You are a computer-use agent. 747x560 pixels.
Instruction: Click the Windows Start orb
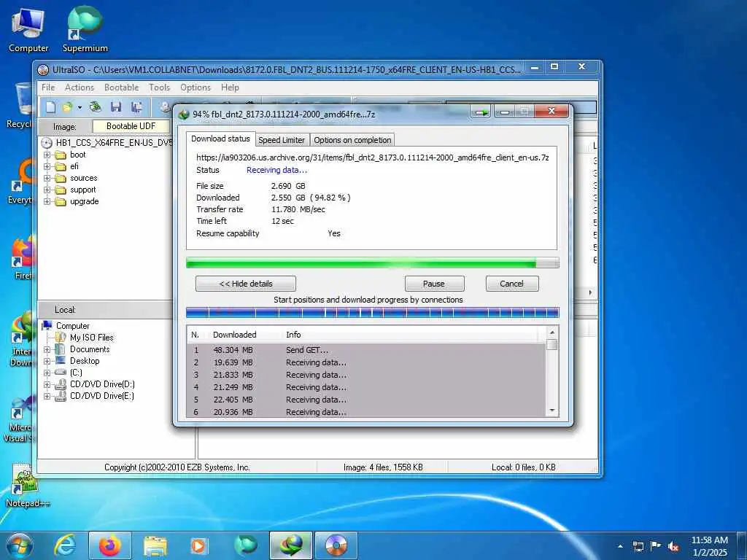point(20,545)
